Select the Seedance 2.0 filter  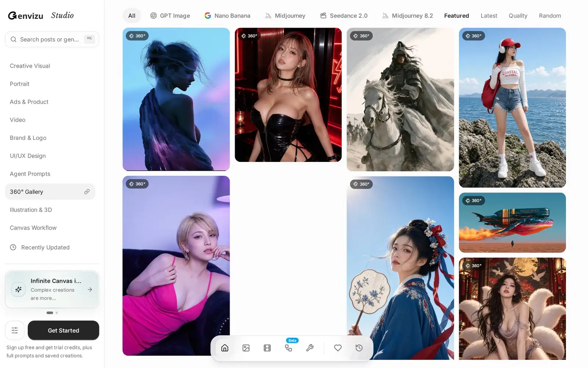[x=344, y=16]
